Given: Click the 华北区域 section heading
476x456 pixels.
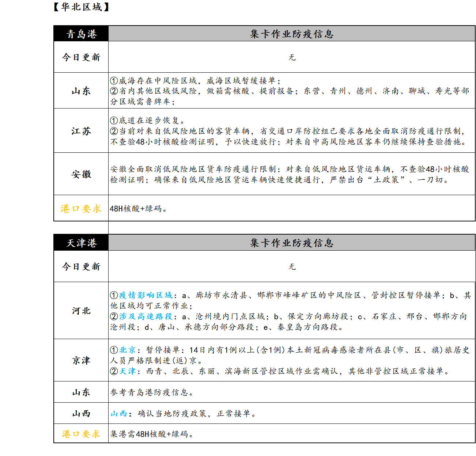Looking at the screenshot, I should point(81,7).
